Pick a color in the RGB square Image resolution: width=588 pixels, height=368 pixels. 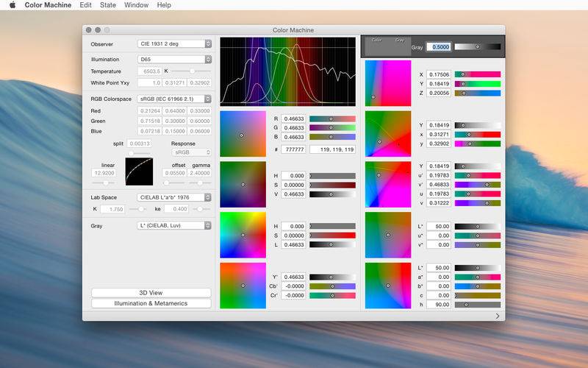pyautogui.click(x=243, y=134)
